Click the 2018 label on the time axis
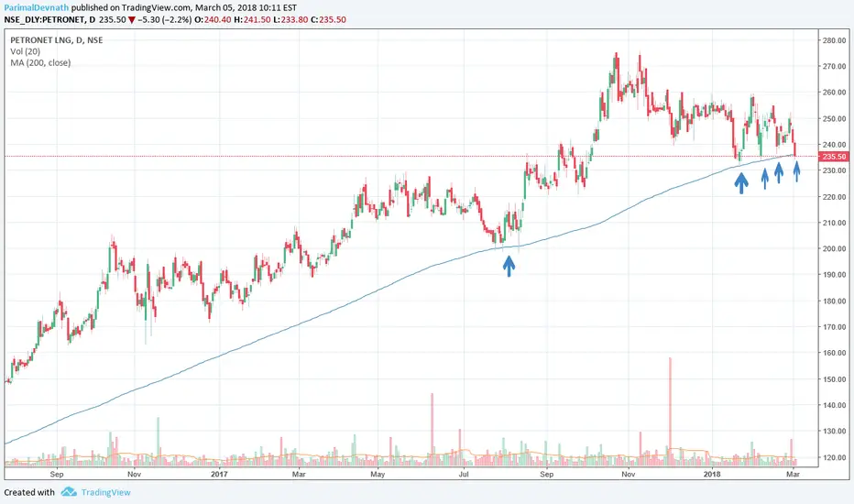This screenshot has width=854, height=504. pyautogui.click(x=712, y=474)
